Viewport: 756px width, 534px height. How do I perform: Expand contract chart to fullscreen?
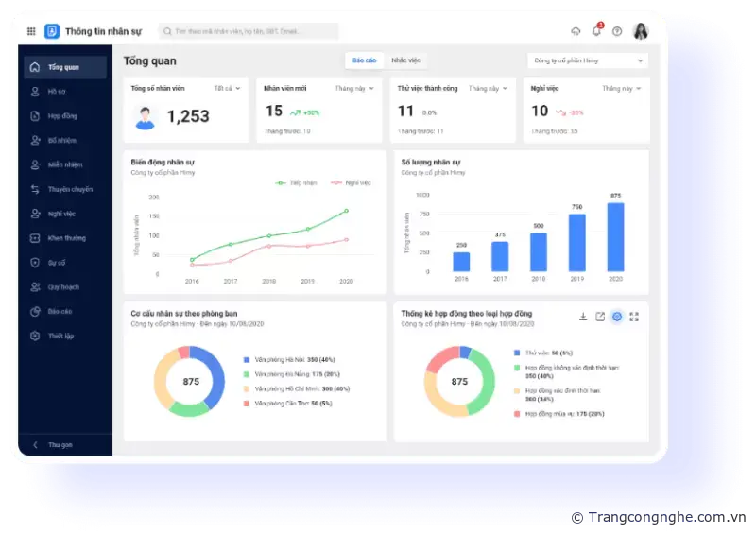pos(634,317)
